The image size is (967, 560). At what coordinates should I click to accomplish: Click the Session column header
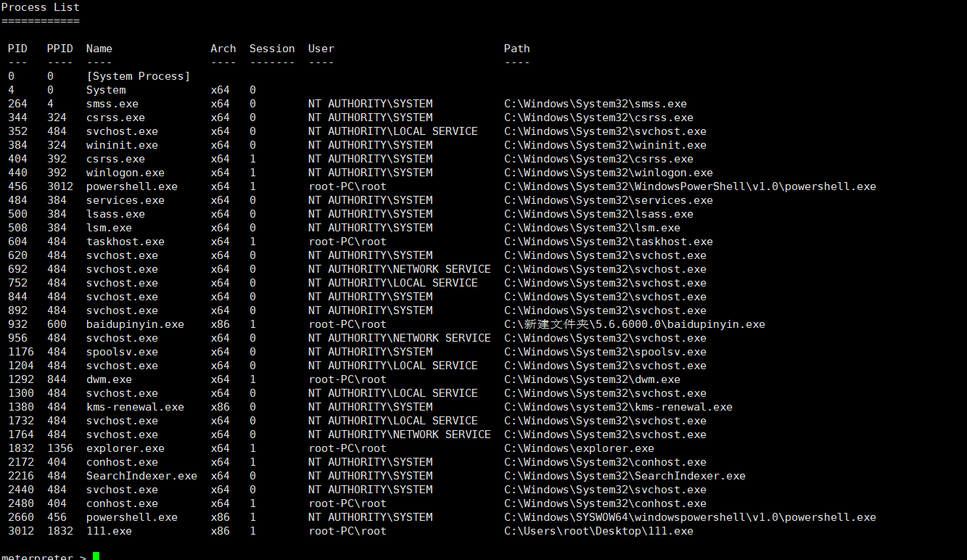[272, 49]
